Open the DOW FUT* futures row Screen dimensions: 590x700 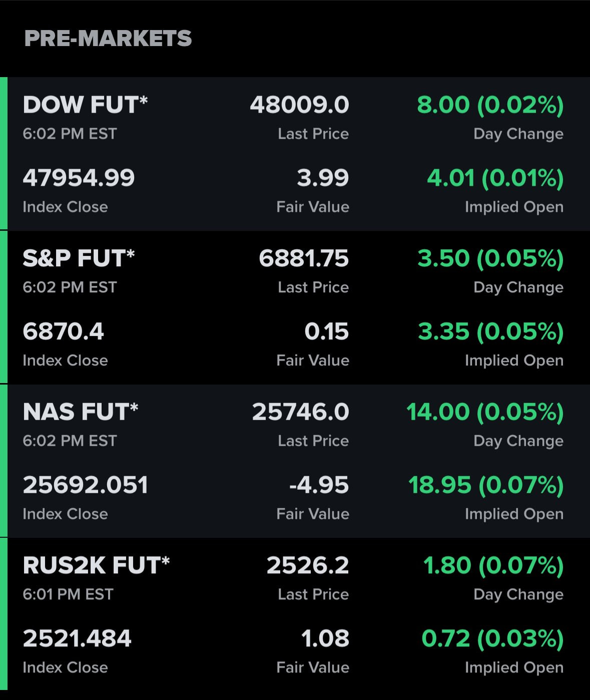click(85, 105)
